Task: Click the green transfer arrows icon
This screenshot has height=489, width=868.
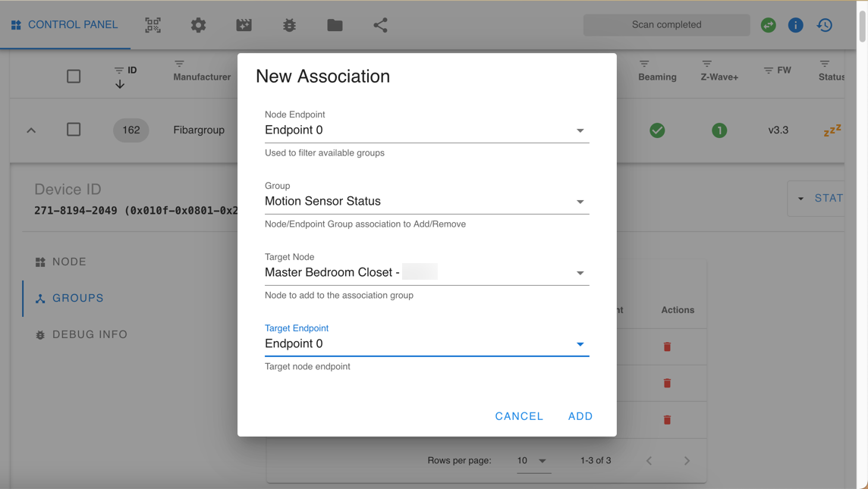Action: coord(768,24)
